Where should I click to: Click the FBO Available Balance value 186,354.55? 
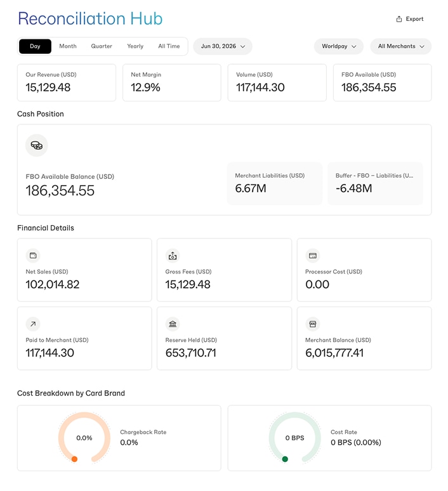click(60, 191)
